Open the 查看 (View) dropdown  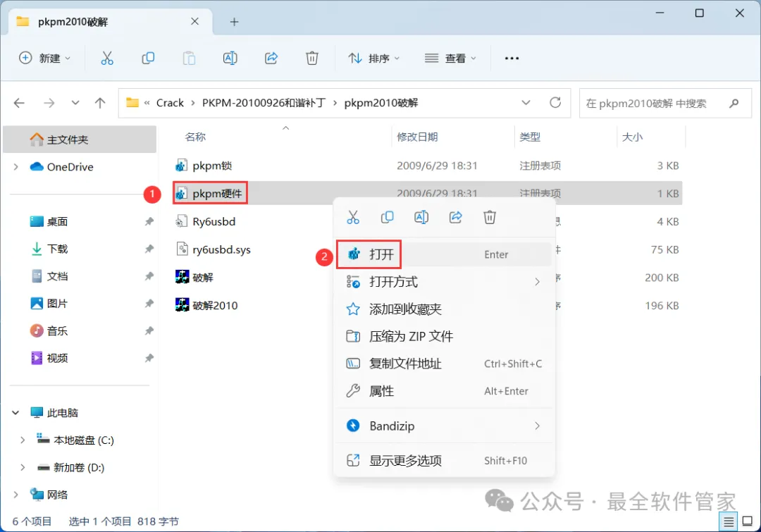point(450,58)
